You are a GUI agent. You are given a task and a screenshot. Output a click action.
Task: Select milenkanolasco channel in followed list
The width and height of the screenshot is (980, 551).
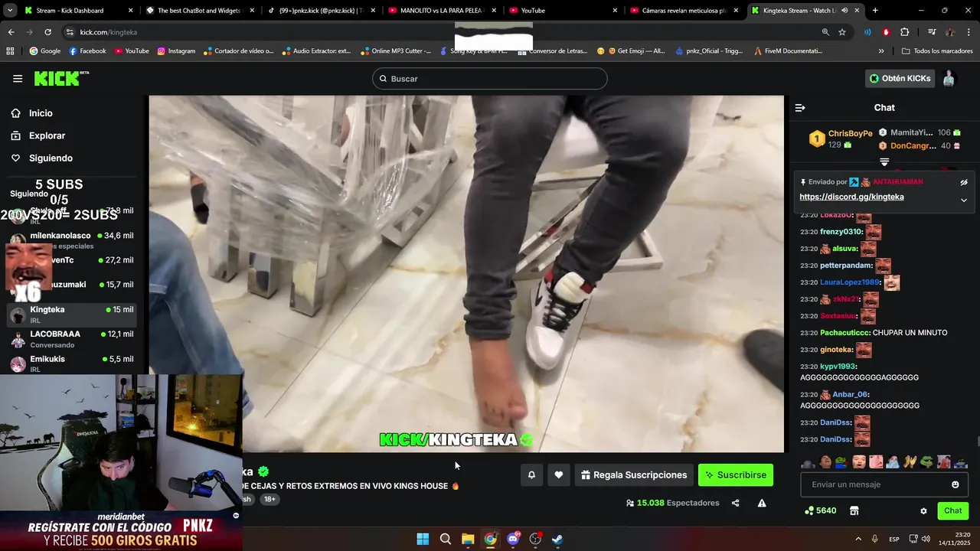[x=72, y=240]
